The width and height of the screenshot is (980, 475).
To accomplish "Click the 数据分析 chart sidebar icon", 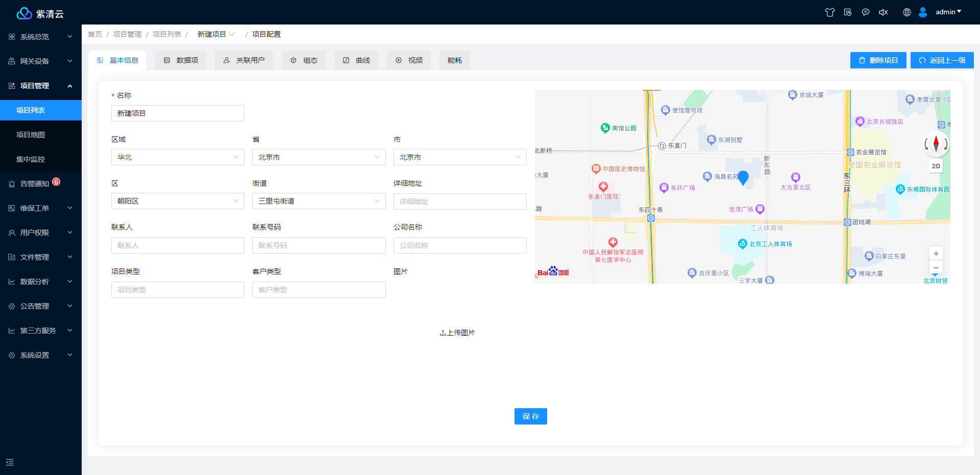I will 12,282.
